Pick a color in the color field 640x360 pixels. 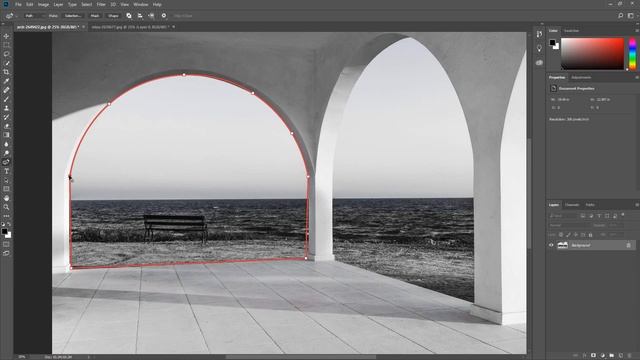click(592, 54)
